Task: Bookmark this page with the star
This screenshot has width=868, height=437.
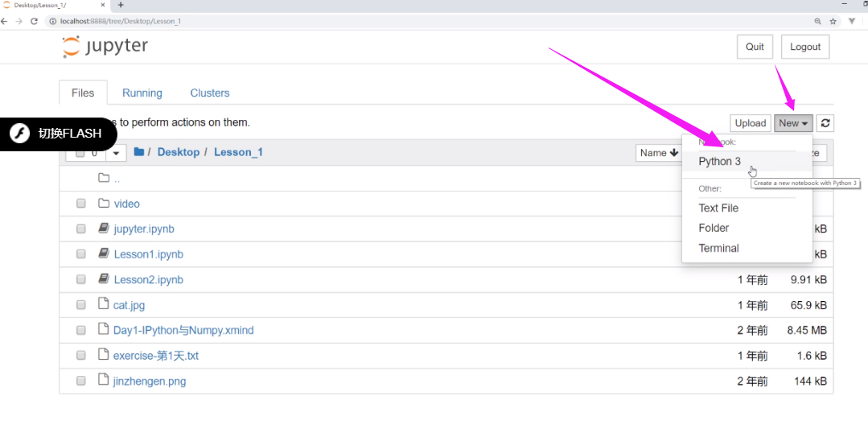Action: (833, 21)
